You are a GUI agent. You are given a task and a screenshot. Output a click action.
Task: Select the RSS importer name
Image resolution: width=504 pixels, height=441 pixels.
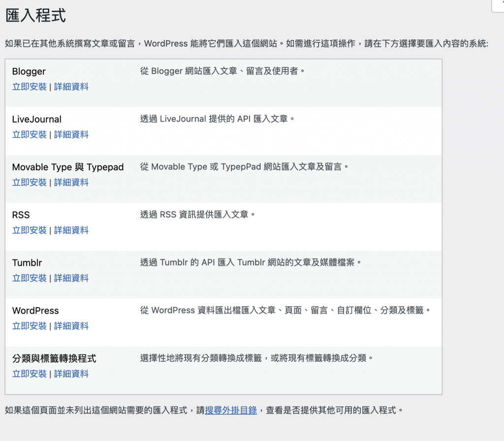coord(21,215)
